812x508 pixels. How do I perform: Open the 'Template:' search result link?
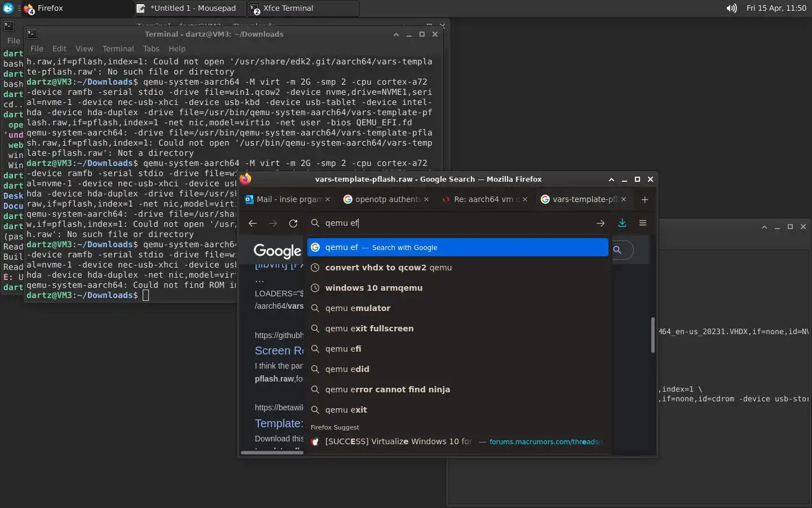point(279,423)
